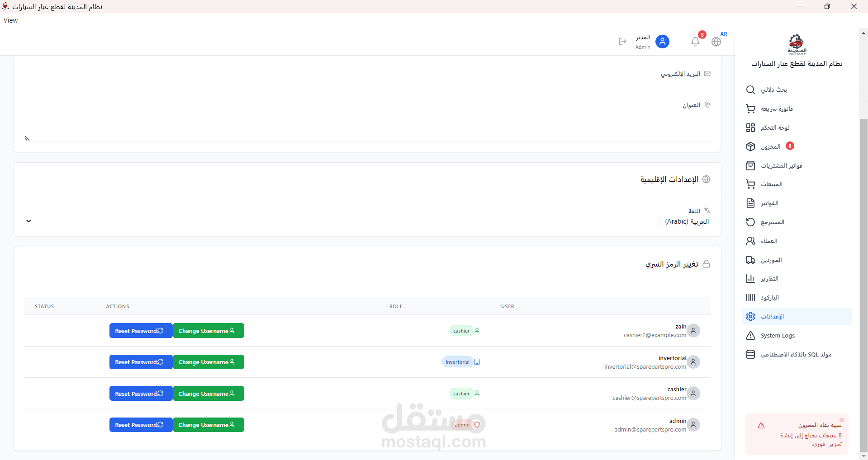Click the dropdown chevron for language
Viewport: 868px width, 460px height.
click(28, 221)
